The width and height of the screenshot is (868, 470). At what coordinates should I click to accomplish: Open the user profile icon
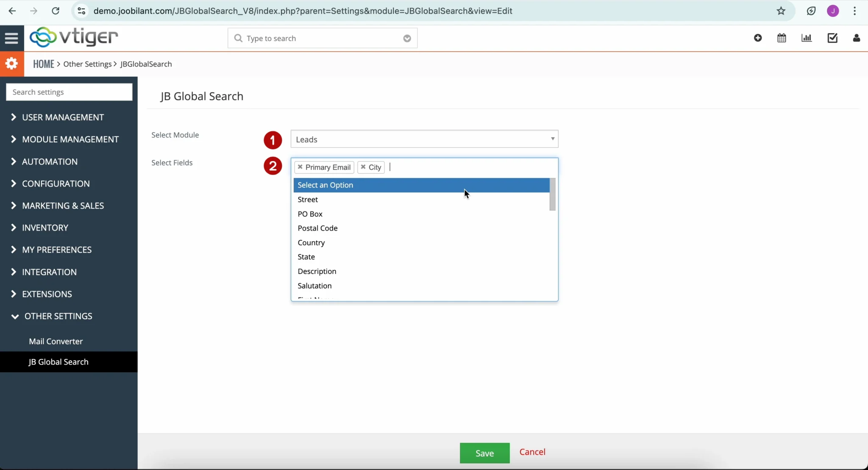point(857,38)
